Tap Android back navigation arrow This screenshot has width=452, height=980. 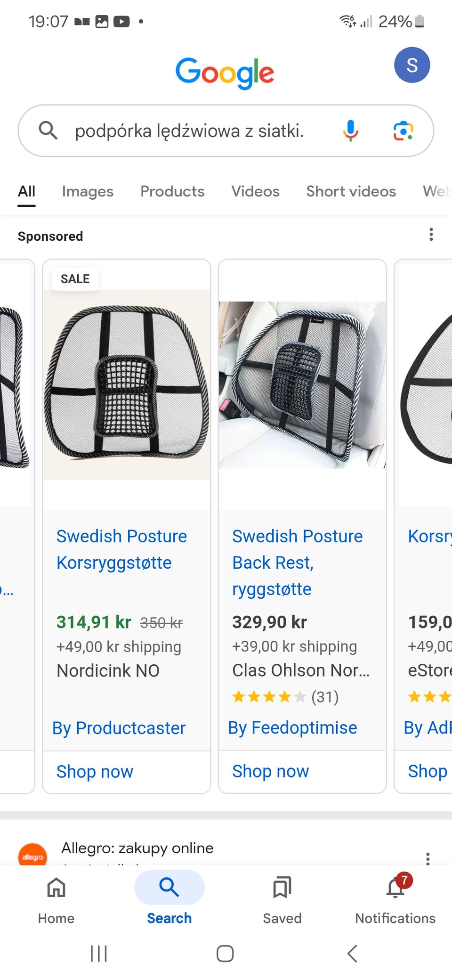[x=352, y=953]
